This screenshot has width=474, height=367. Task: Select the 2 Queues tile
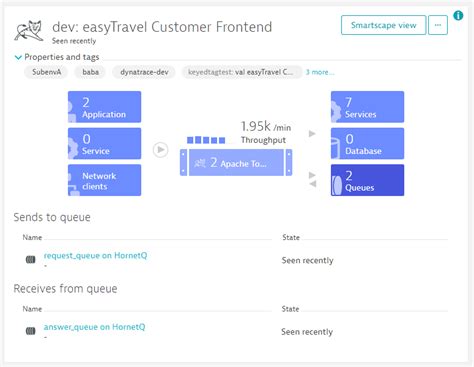point(367,180)
